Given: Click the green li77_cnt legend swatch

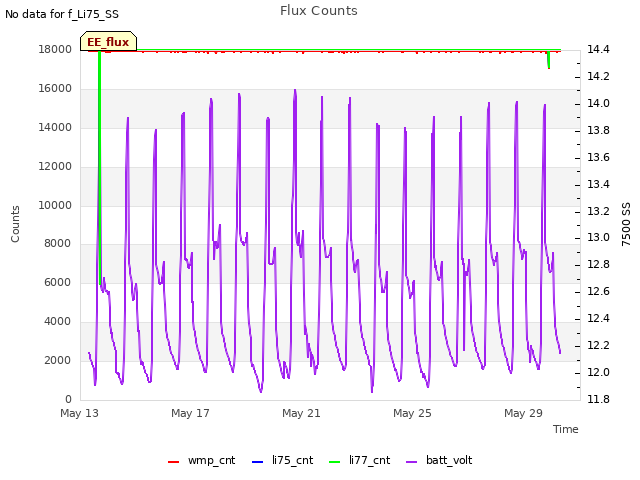Looking at the screenshot, I should [335, 462].
